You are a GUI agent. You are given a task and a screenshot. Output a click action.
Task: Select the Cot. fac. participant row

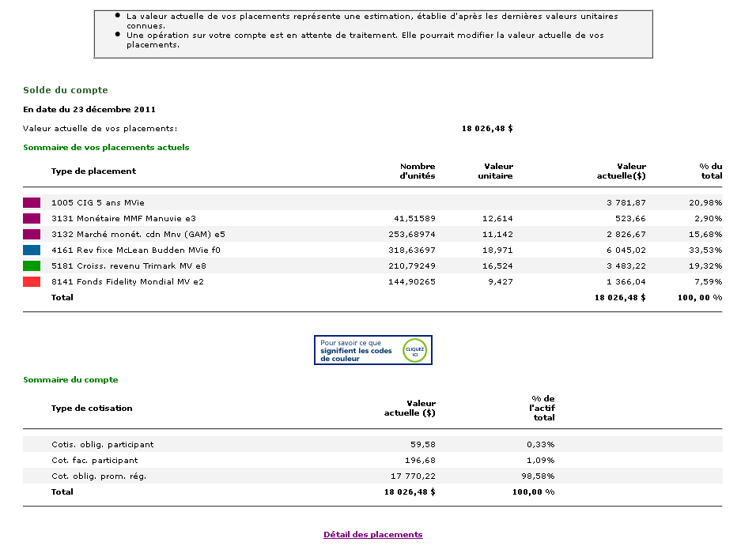(x=372, y=460)
